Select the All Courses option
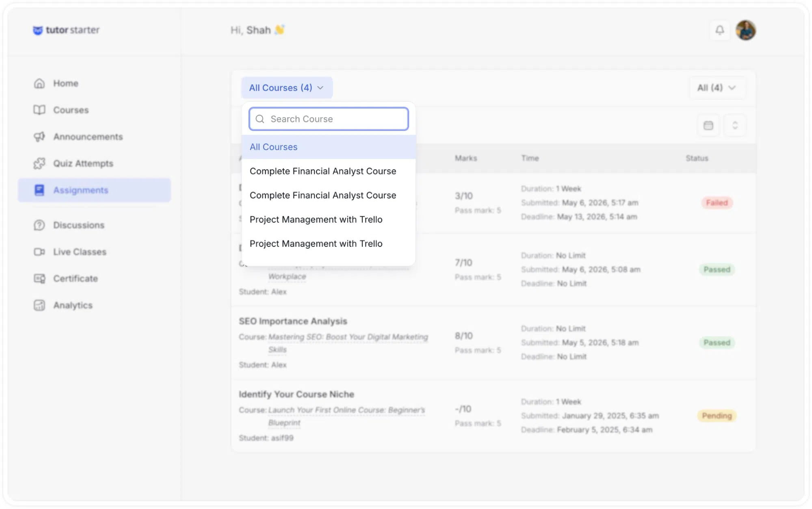Image resolution: width=812 pixels, height=509 pixels. click(329, 147)
